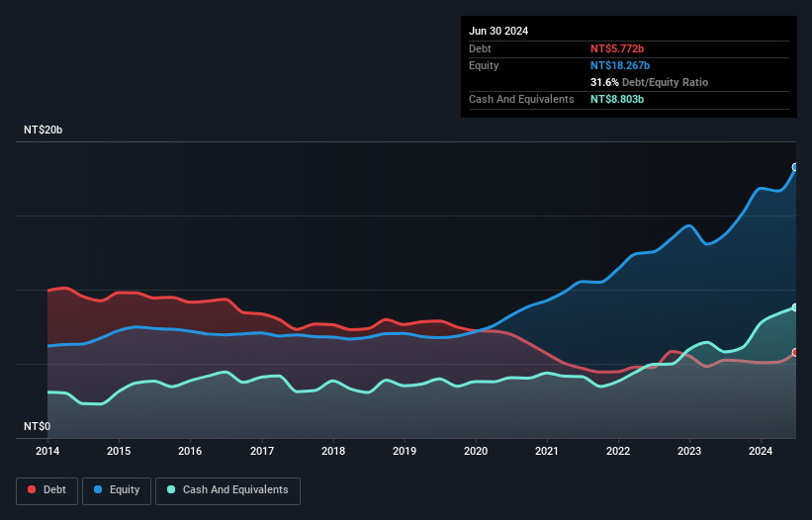Click the 2014 axis label
Screen dimensions: 812x520
click(47, 451)
